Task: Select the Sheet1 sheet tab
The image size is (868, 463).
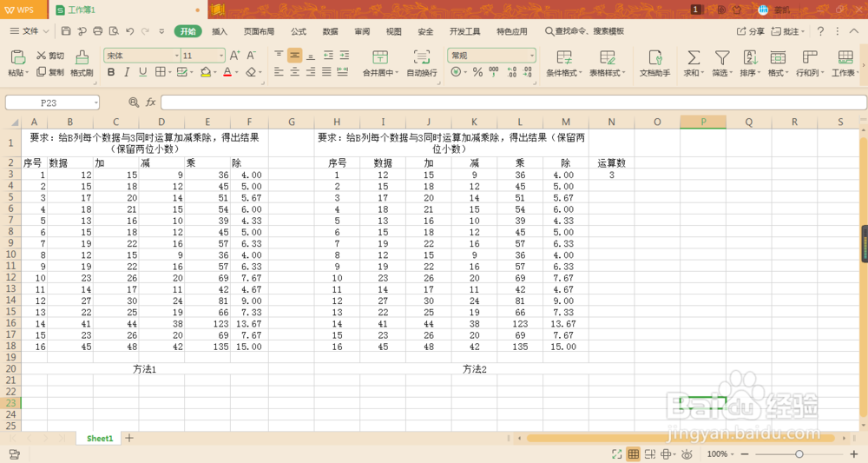Action: [100, 438]
